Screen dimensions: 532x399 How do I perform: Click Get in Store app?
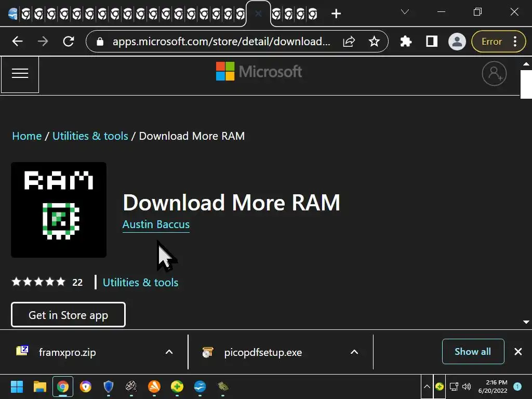pyautogui.click(x=68, y=315)
